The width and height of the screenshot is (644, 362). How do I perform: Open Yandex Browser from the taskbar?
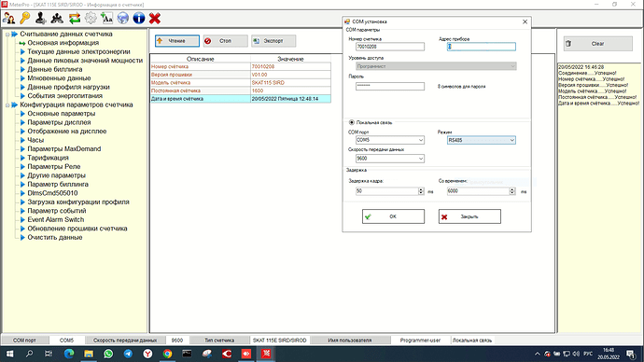tap(147, 354)
